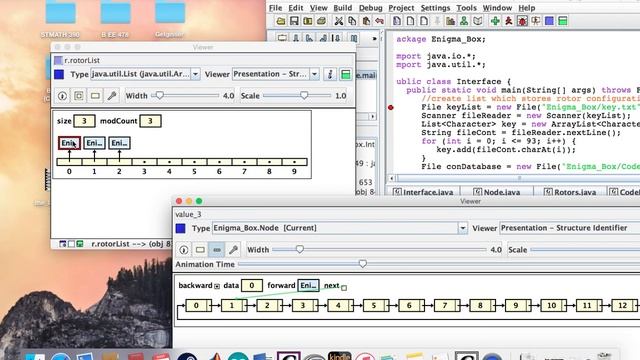Open the Type dropdown in r.rotorList viewer
This screenshot has height=360, width=640.
pyautogui.click(x=196, y=74)
